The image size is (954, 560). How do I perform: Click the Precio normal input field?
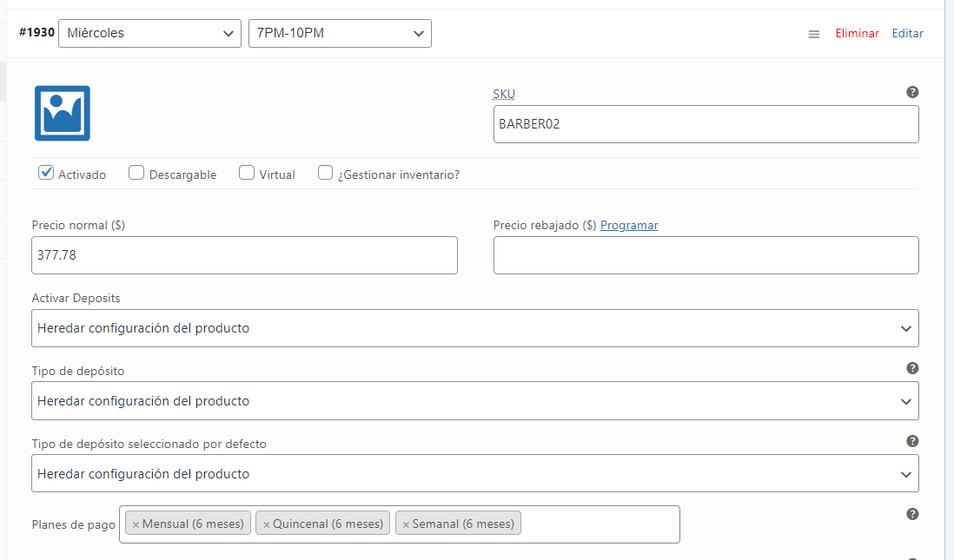(244, 255)
